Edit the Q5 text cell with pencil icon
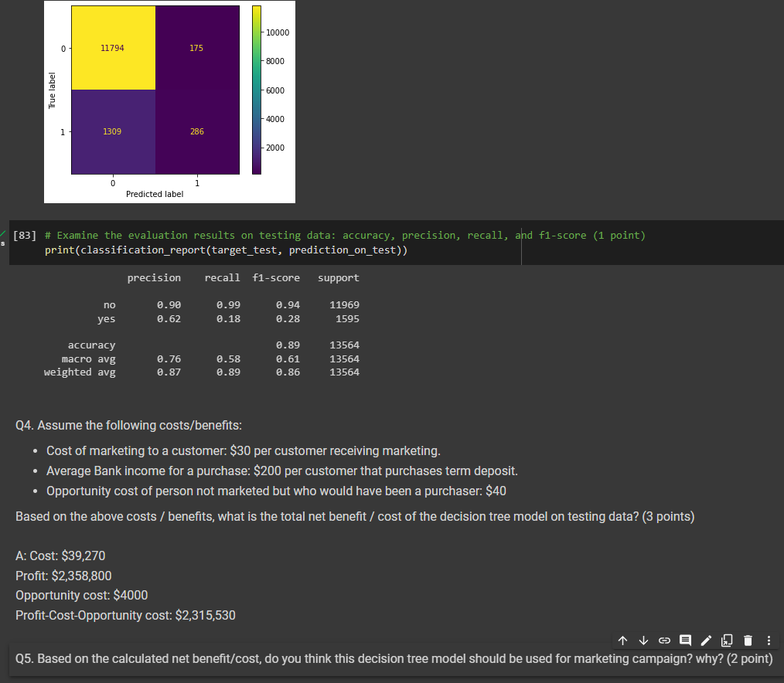Screen dimensions: 784x683 click(706, 640)
